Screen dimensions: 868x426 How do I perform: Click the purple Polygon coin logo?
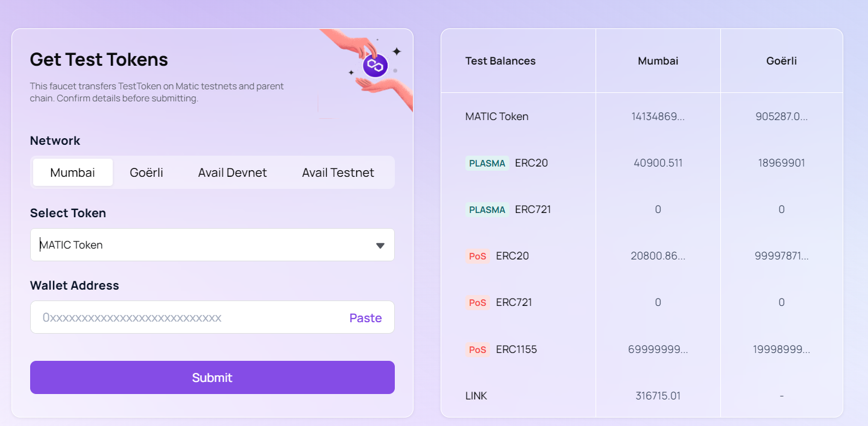[x=375, y=65]
